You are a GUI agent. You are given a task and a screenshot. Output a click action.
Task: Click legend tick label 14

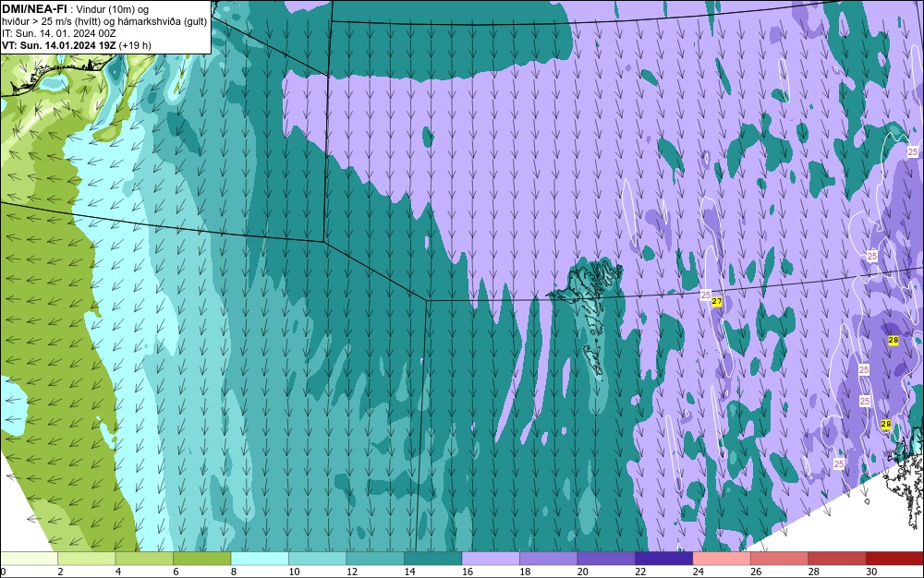(x=409, y=572)
